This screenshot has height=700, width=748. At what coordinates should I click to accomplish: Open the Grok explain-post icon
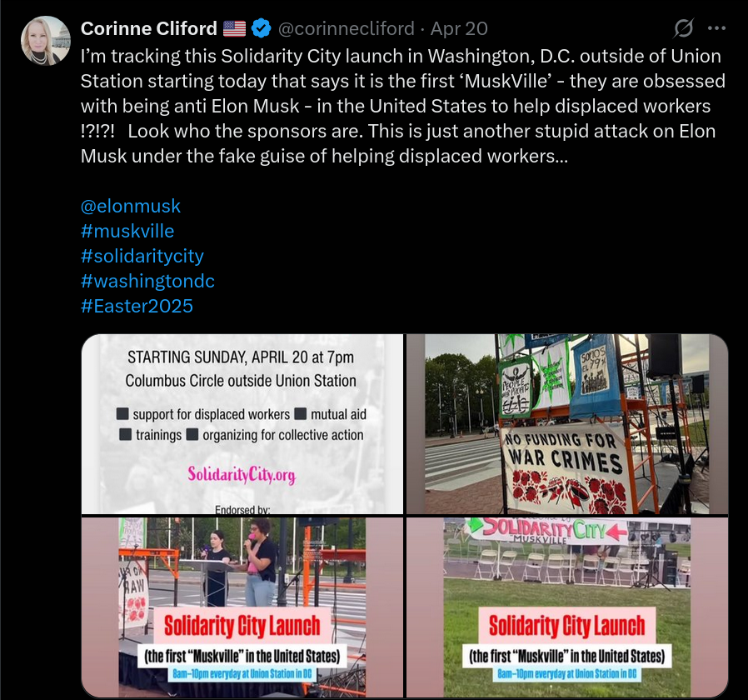coord(683,28)
